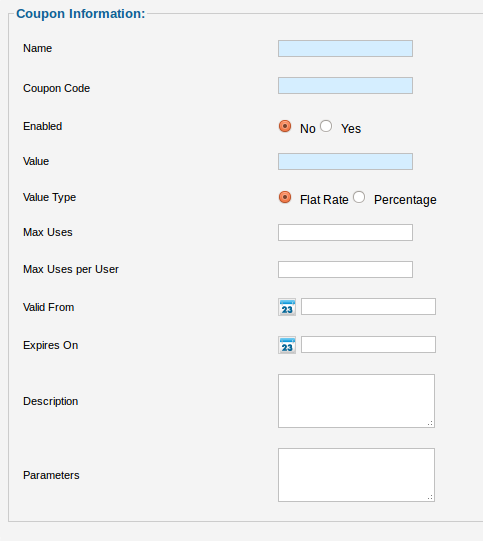
Task: Select the Enabled No radio button
Action: pos(285,126)
